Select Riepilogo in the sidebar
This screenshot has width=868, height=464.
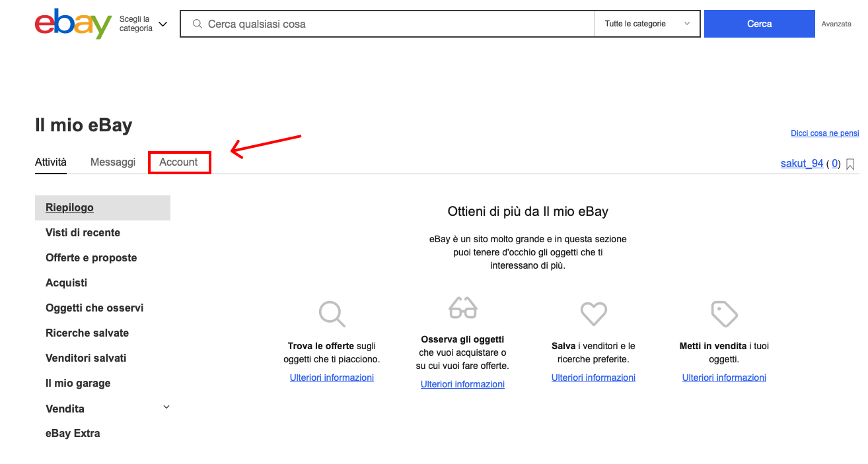(x=102, y=207)
